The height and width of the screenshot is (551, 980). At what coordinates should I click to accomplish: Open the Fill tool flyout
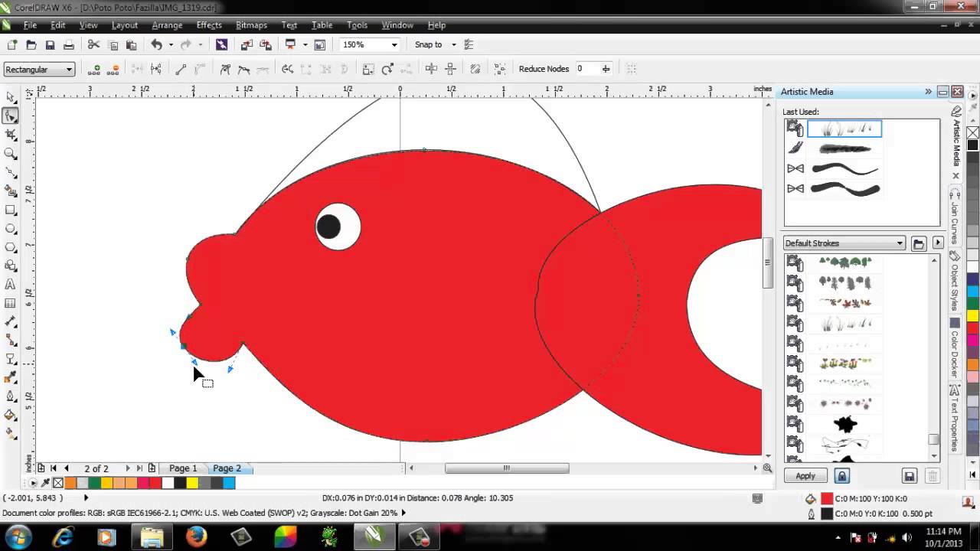coord(11,415)
